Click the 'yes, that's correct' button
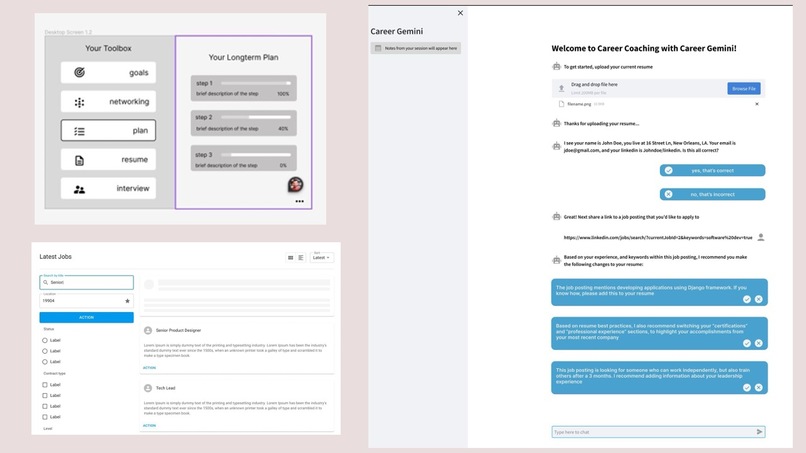Viewport: 806px width, 453px height. tap(712, 170)
